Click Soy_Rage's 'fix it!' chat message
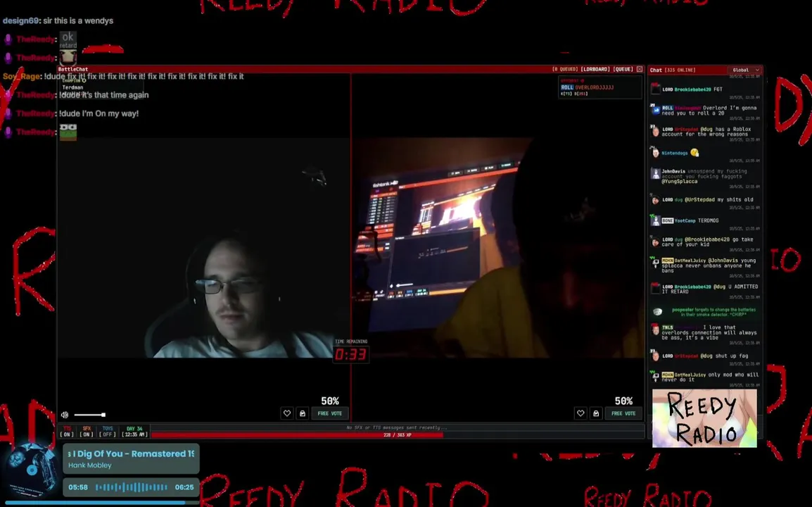 click(123, 76)
